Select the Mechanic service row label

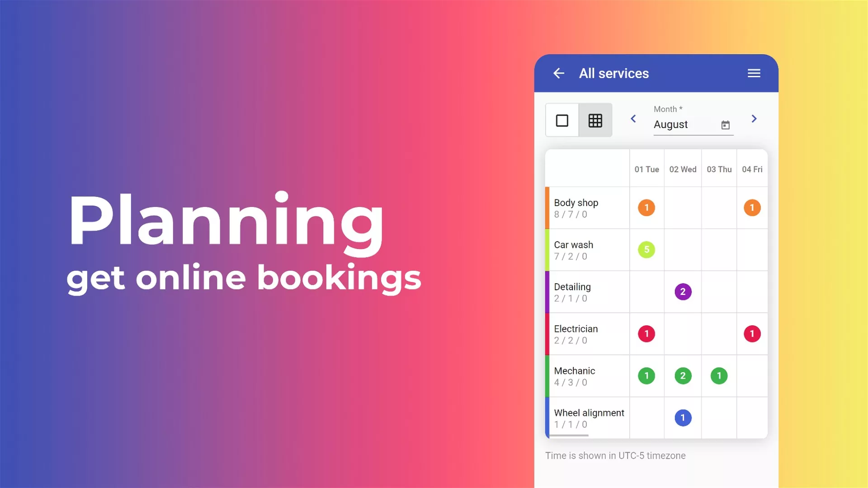click(575, 371)
